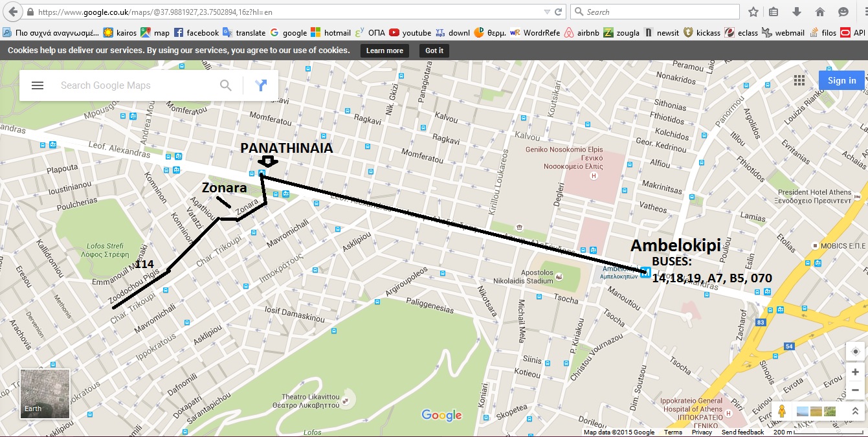Click the magnifier search icon in Maps
This screenshot has height=437, width=868.
pyautogui.click(x=226, y=85)
